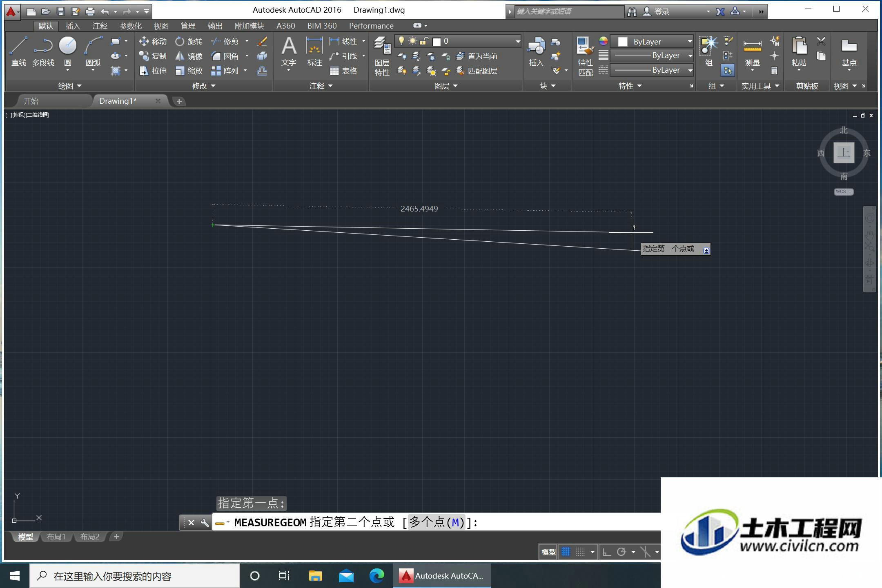
Task: Expand the 绘图 (Draw) panel
Action: point(70,86)
